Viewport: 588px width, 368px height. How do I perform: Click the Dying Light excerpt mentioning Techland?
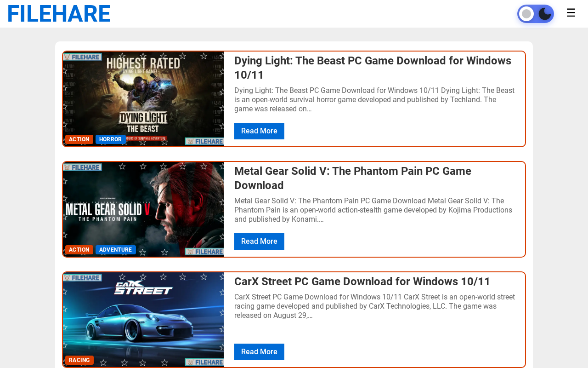(374, 100)
